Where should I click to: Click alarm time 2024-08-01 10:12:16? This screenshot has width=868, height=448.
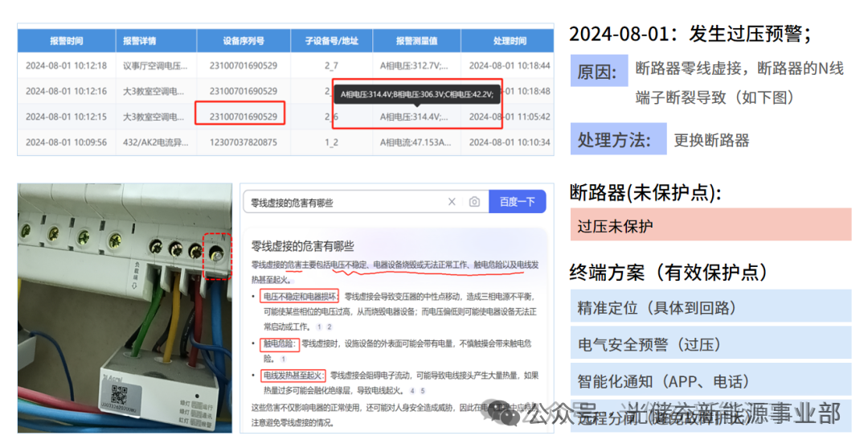click(67, 91)
